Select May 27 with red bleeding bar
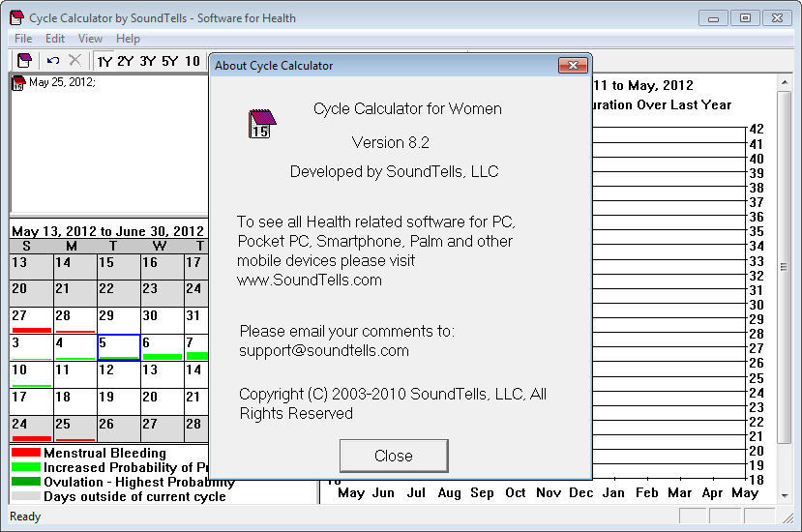Viewport: 802px width, 532px height. pos(32,320)
